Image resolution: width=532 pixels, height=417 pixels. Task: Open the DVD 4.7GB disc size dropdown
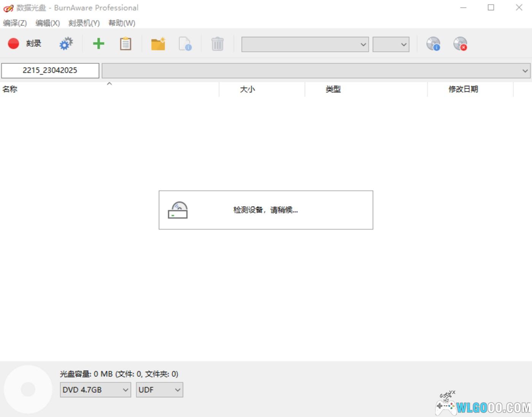click(95, 390)
